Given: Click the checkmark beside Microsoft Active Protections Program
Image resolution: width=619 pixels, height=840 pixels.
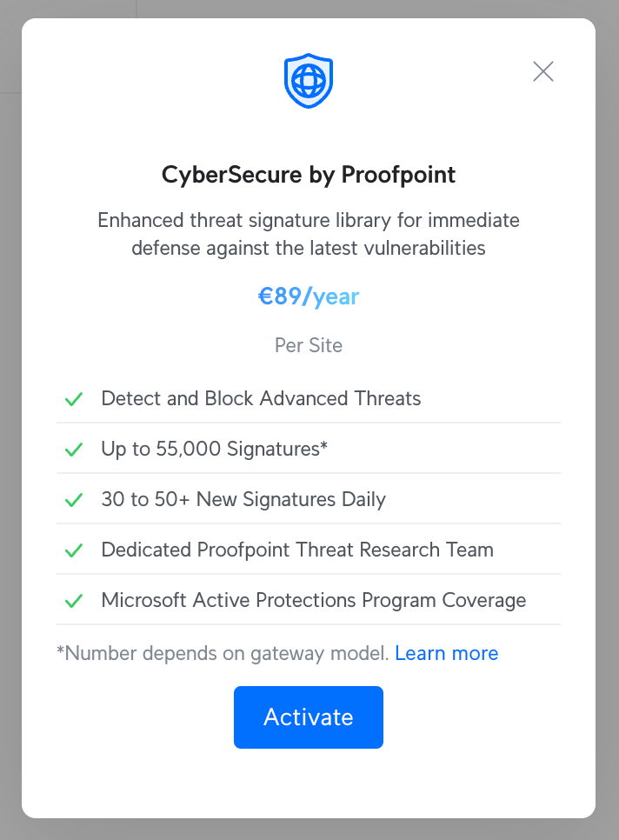Looking at the screenshot, I should point(74,601).
